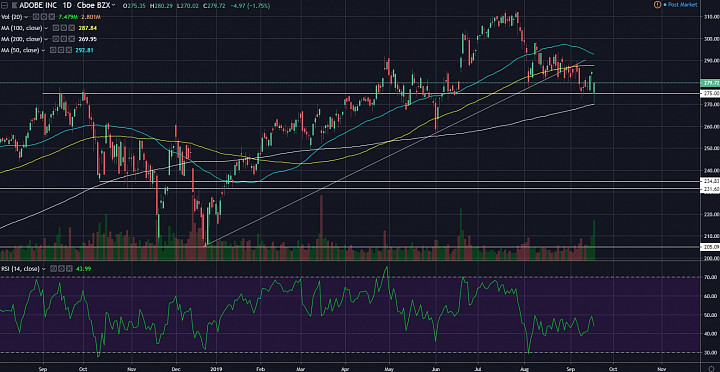Click the 275.00 horizontal line price label
Viewport: 720px width, 372px height.
709,93
